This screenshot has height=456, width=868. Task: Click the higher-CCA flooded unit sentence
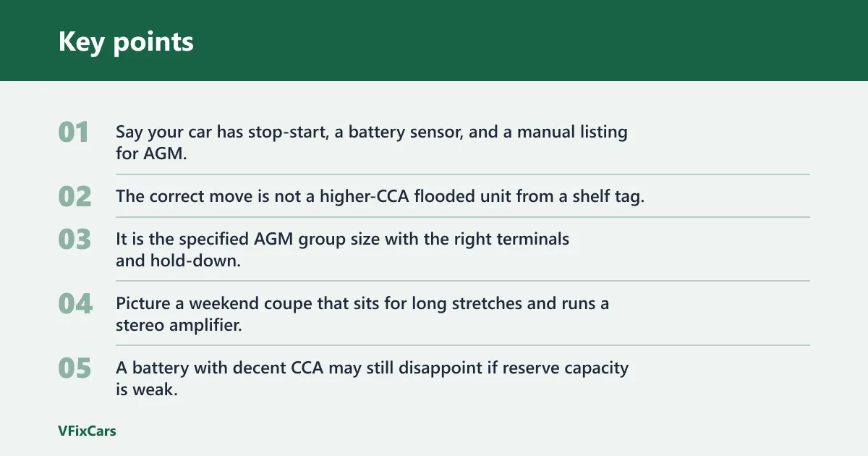pos(380,196)
